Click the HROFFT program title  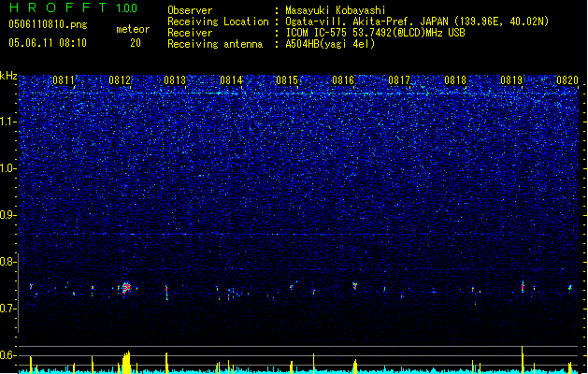[58, 7]
